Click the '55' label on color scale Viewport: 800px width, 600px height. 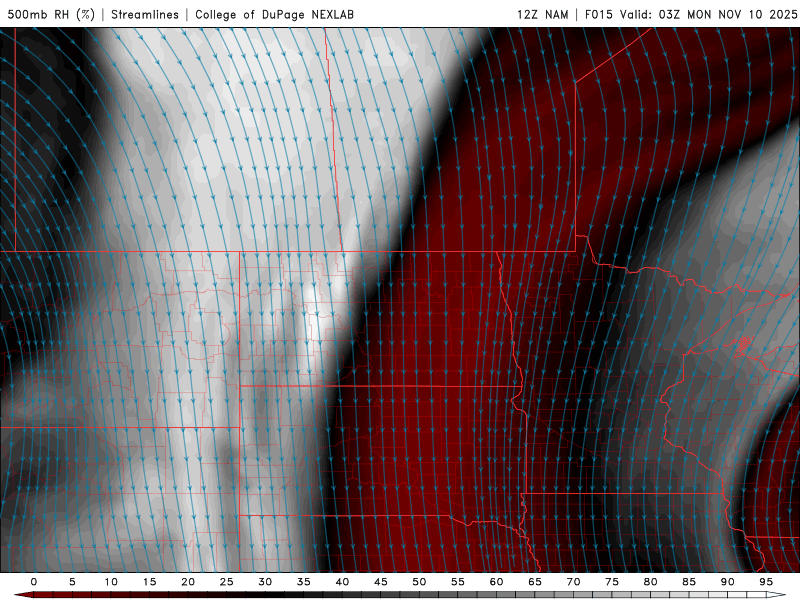(458, 582)
